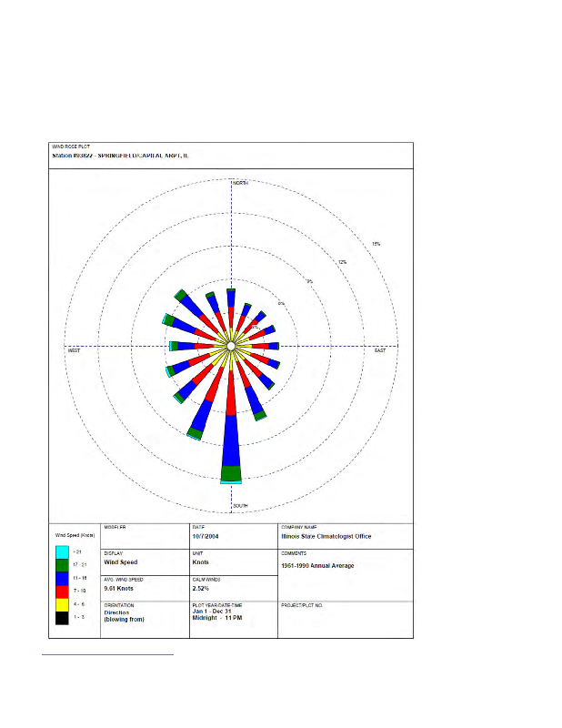
Task: Click the Direction (blowing from) orientation text
Action: [124, 616]
